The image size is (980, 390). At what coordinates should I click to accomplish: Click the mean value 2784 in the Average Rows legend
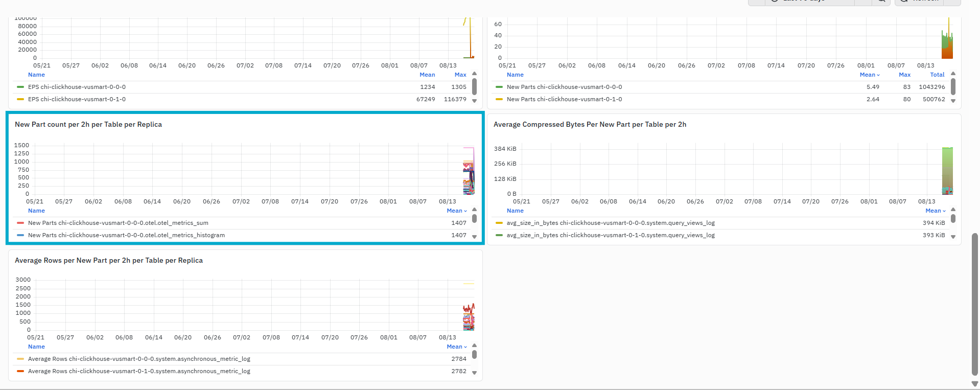pos(459,359)
